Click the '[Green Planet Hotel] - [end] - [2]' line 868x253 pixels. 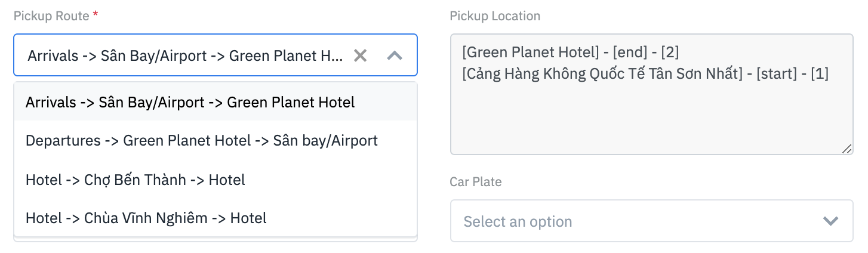(570, 53)
